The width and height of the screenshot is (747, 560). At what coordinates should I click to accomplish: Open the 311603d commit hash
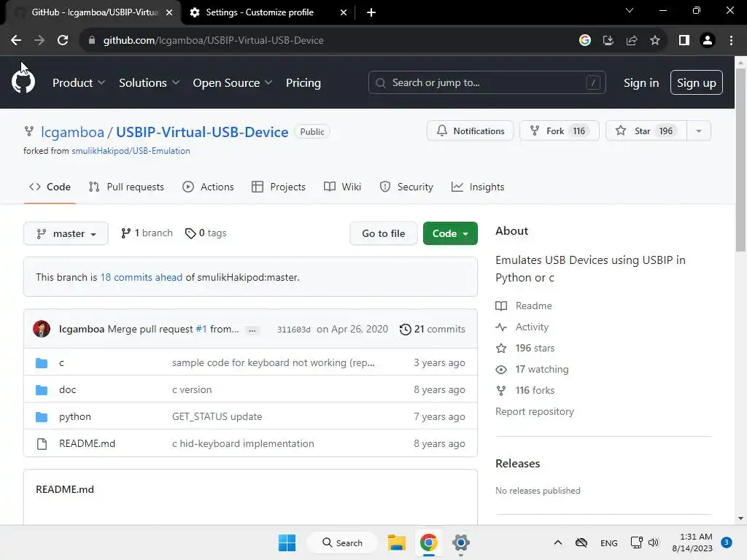click(x=293, y=330)
